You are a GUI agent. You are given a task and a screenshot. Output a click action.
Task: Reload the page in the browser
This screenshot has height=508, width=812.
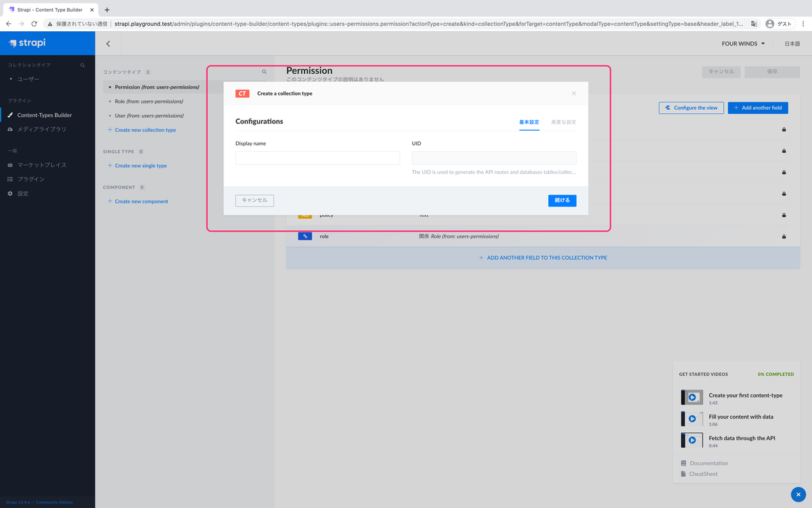(34, 23)
